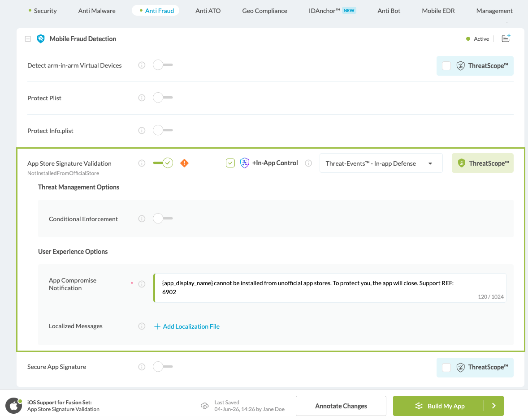Click the Threat Management Options heading
528x420 pixels.
78,187
